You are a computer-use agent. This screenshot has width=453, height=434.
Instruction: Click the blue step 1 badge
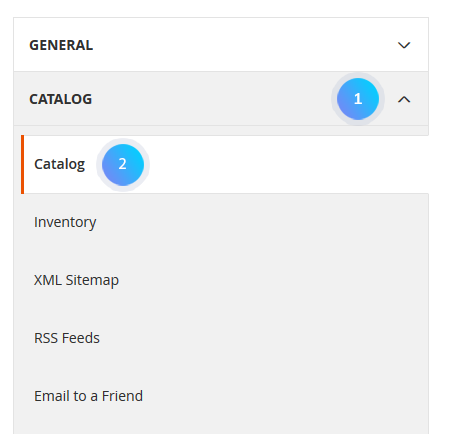(358, 99)
